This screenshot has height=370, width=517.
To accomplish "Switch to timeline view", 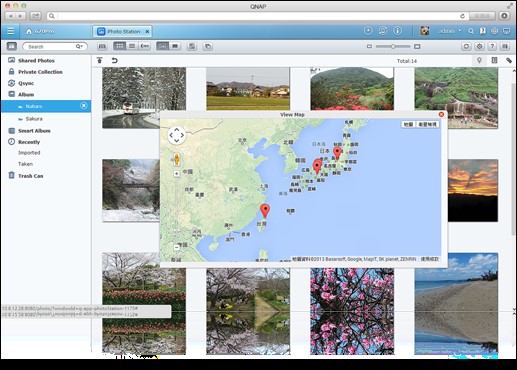I will [x=145, y=46].
